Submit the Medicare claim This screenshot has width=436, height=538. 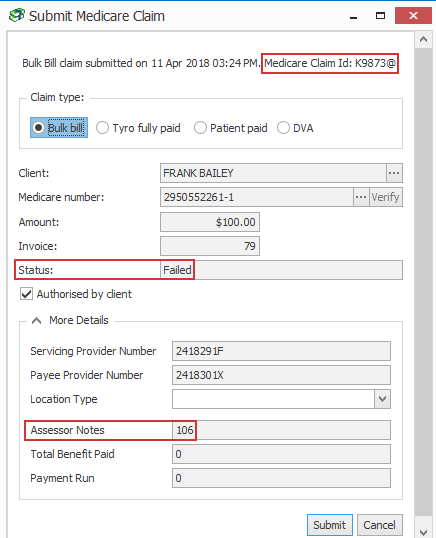pos(330,525)
